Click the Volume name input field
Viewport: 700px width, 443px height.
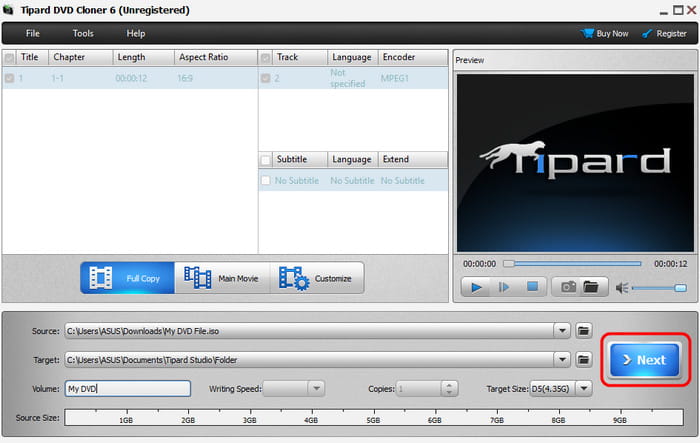(128, 389)
